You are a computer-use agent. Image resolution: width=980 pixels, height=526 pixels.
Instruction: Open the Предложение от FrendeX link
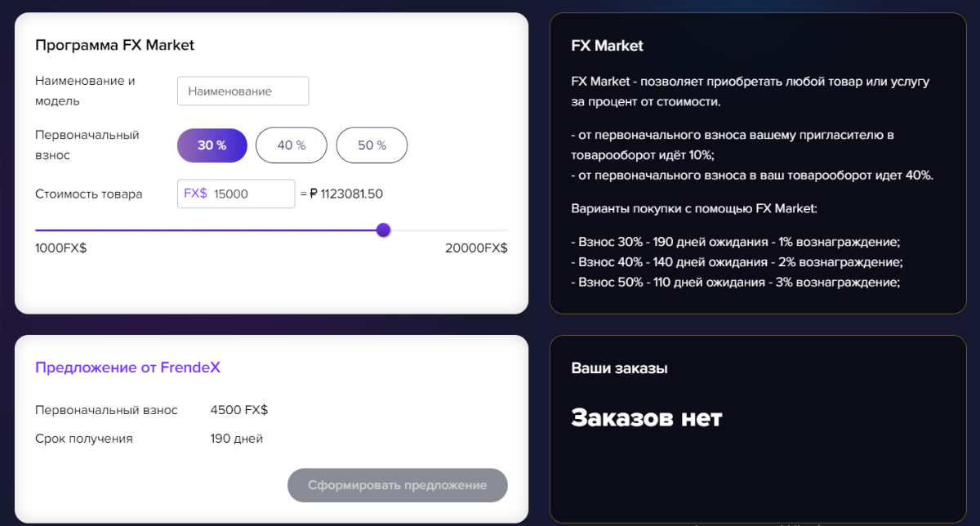(x=128, y=368)
